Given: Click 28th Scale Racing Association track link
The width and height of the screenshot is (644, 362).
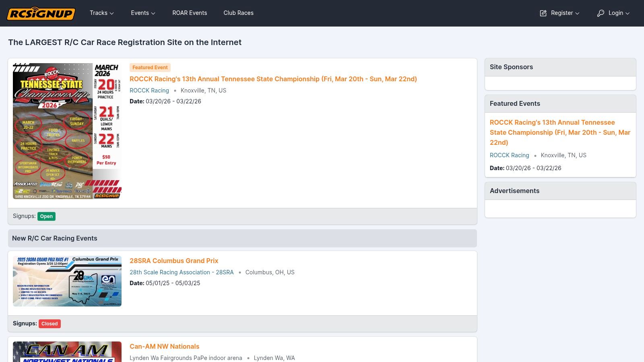Looking at the screenshot, I should click(182, 272).
